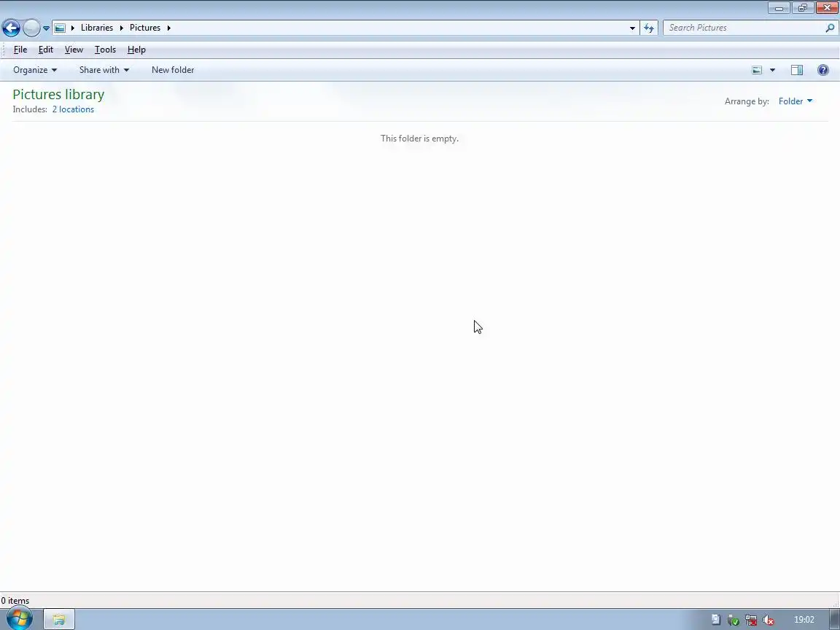This screenshot has height=630, width=840.
Task: Open the Edit menu
Action: tap(45, 50)
